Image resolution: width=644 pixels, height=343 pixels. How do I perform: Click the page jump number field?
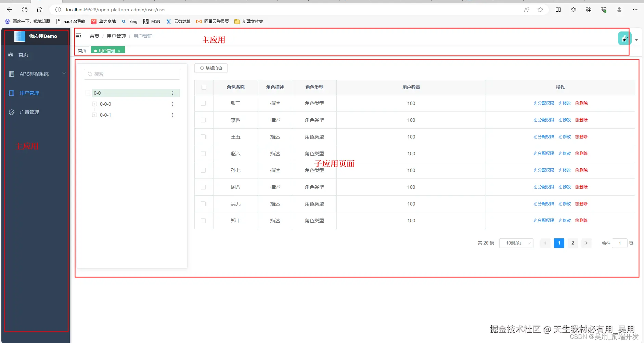pos(620,243)
